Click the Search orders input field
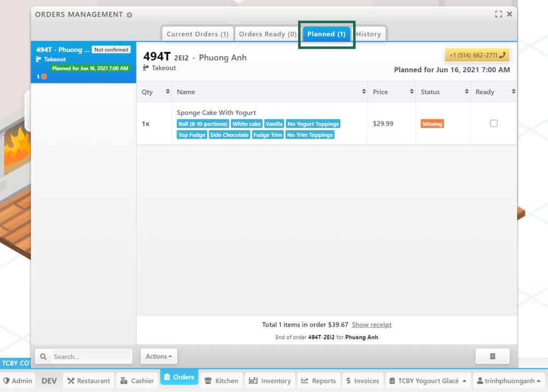 (91, 356)
